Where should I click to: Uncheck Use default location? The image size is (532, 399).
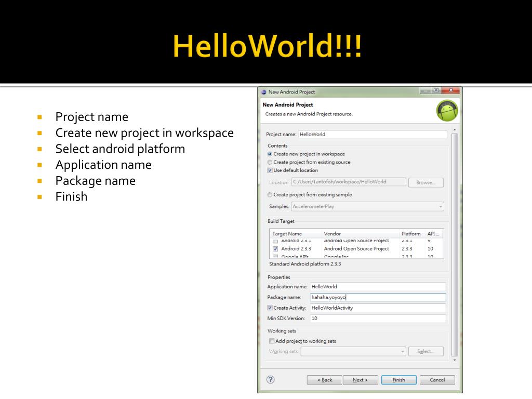coord(270,170)
